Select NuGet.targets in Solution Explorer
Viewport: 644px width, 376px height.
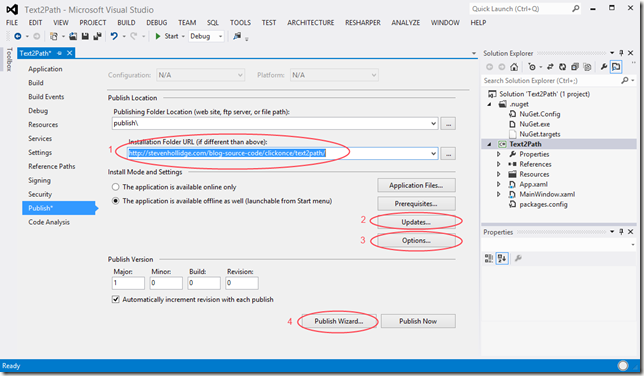[539, 134]
